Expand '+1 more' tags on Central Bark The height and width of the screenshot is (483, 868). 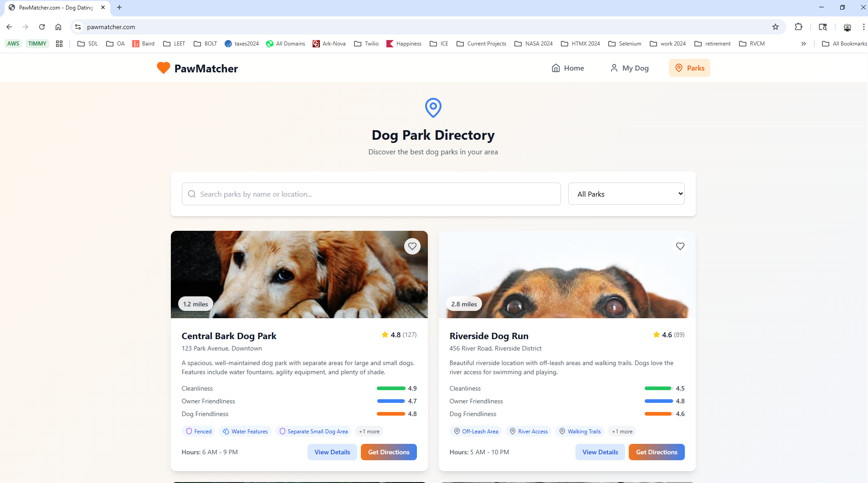click(x=369, y=432)
